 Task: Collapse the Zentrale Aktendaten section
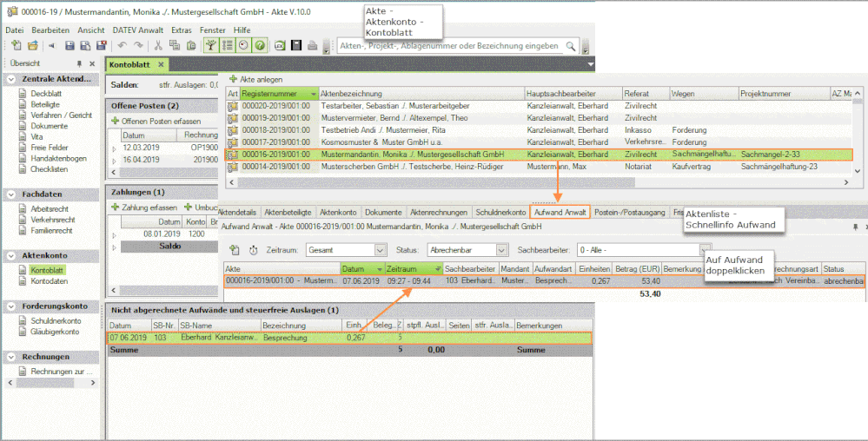12,80
